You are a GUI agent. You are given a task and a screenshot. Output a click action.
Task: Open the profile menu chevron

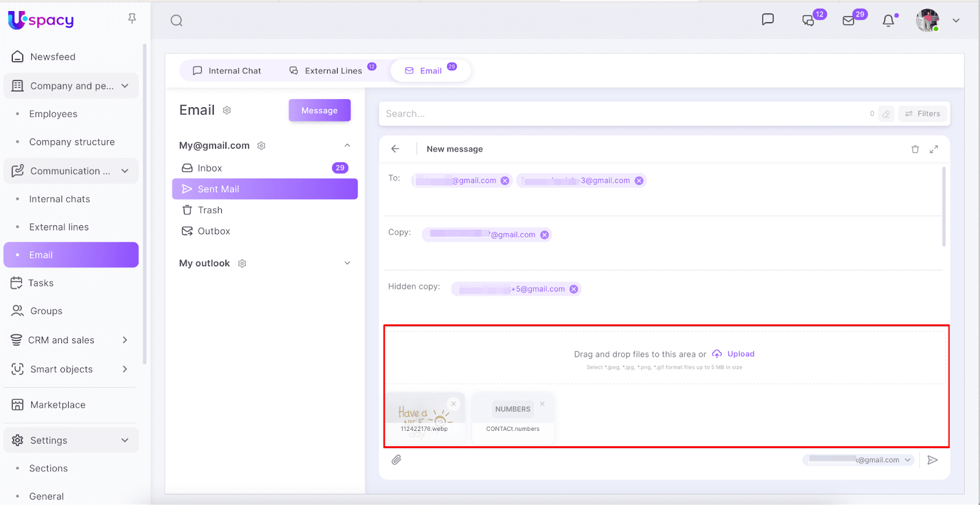[956, 21]
